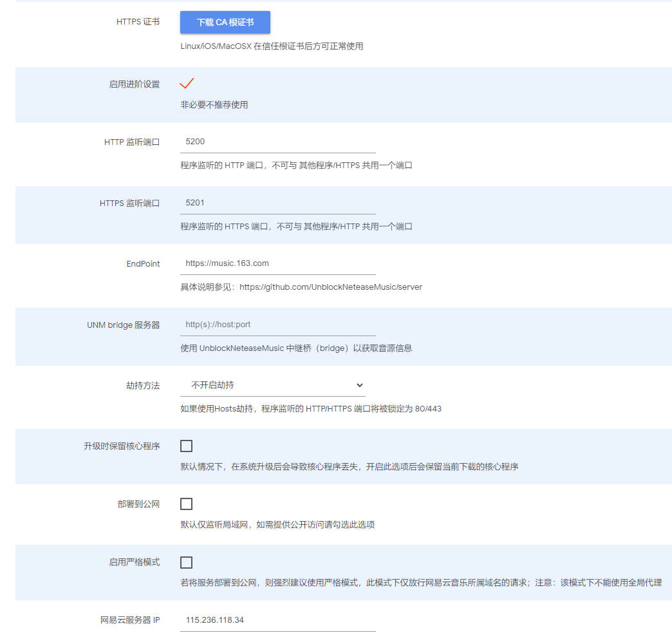Viewport: 672px width, 635px height.
Task: Select the EndPoint field with music.163.com
Action: [277, 263]
